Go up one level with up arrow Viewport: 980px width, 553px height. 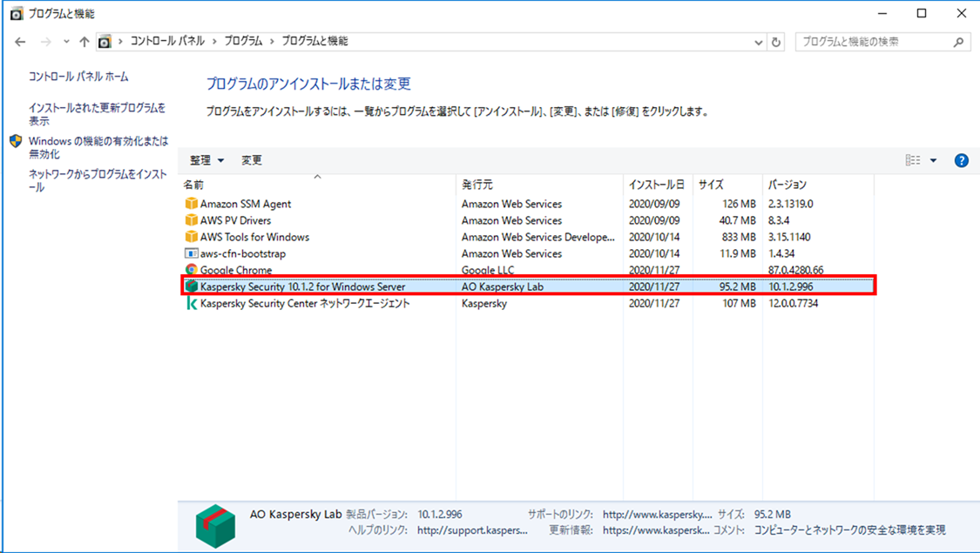84,42
